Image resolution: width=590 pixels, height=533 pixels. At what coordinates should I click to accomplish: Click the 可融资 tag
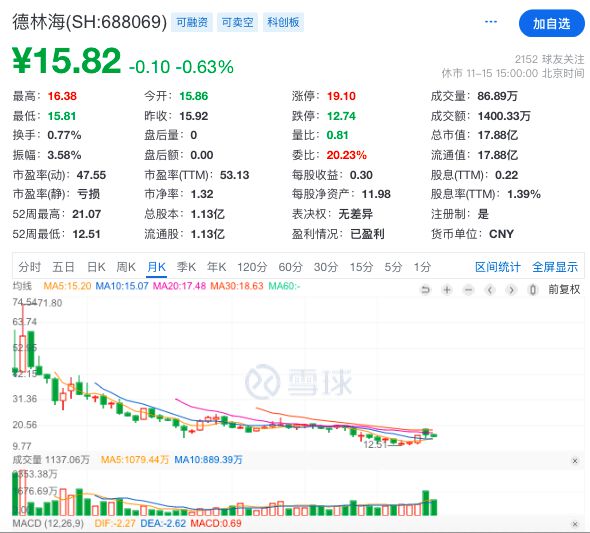click(x=192, y=22)
